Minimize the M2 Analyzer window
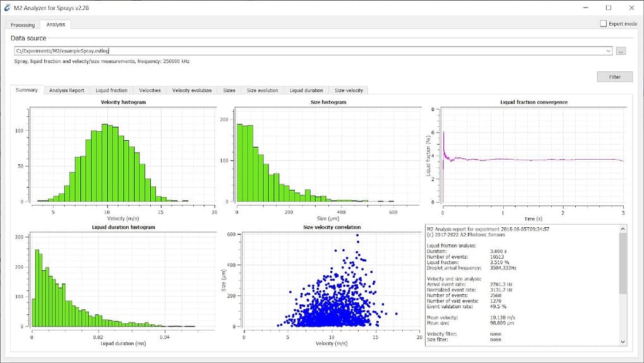 pyautogui.click(x=586, y=8)
